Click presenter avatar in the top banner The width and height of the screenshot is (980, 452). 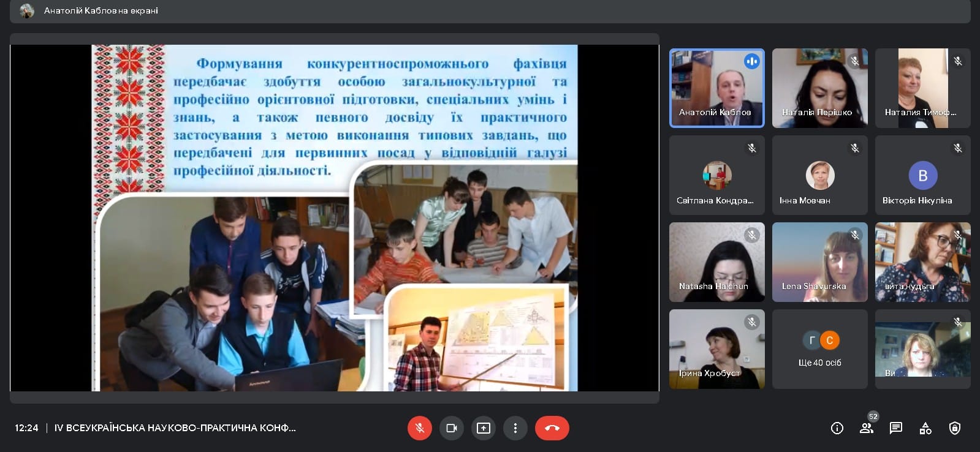coord(27,11)
